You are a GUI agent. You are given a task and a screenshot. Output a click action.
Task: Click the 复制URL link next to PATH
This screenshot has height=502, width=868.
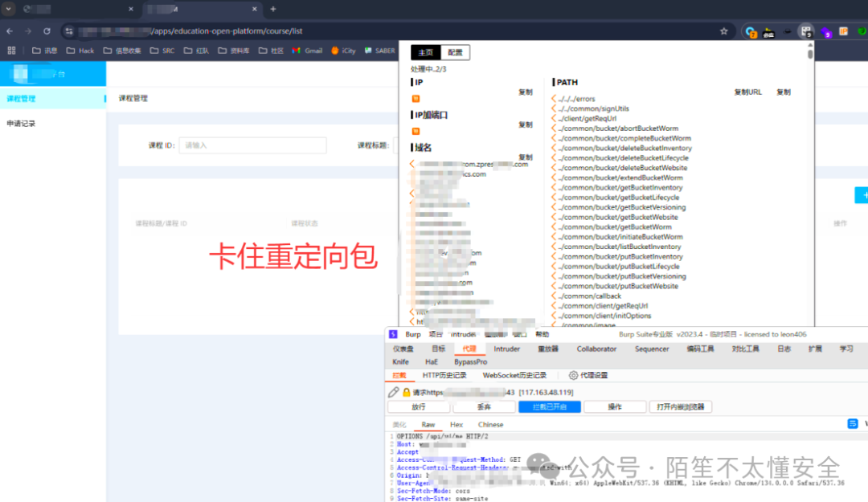747,92
